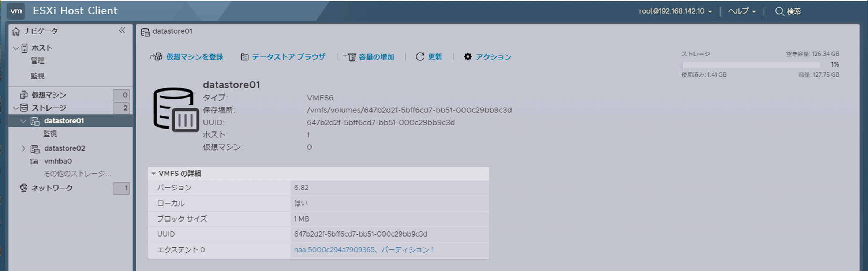The width and height of the screenshot is (868, 271).
Task: Click the 6.82 version value
Action: 301,188
